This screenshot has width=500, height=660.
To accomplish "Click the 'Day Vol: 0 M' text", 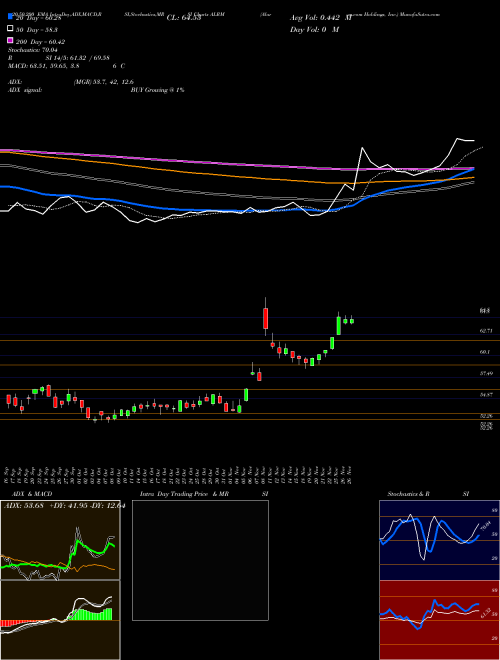I will [314, 29].
